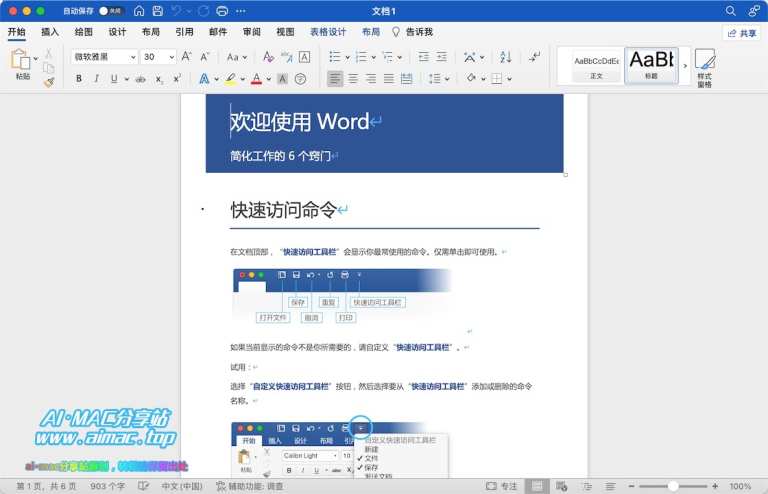Expand the styles gallery arrow

coord(685,66)
